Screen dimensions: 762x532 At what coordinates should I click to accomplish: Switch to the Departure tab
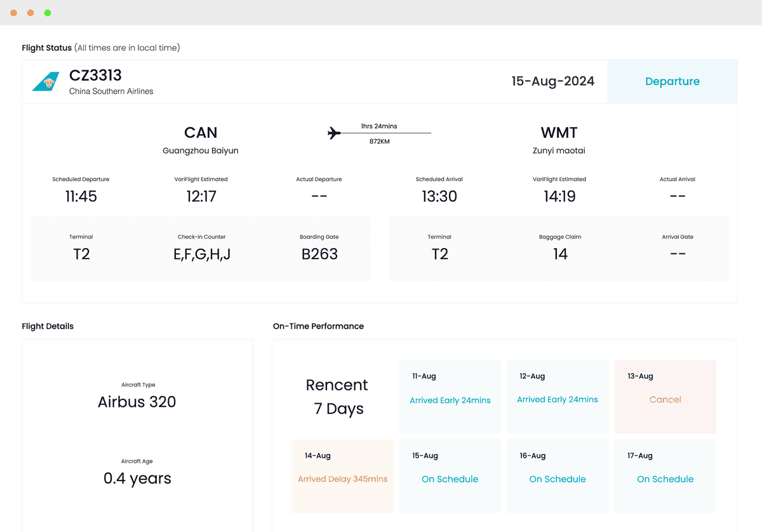(x=672, y=81)
